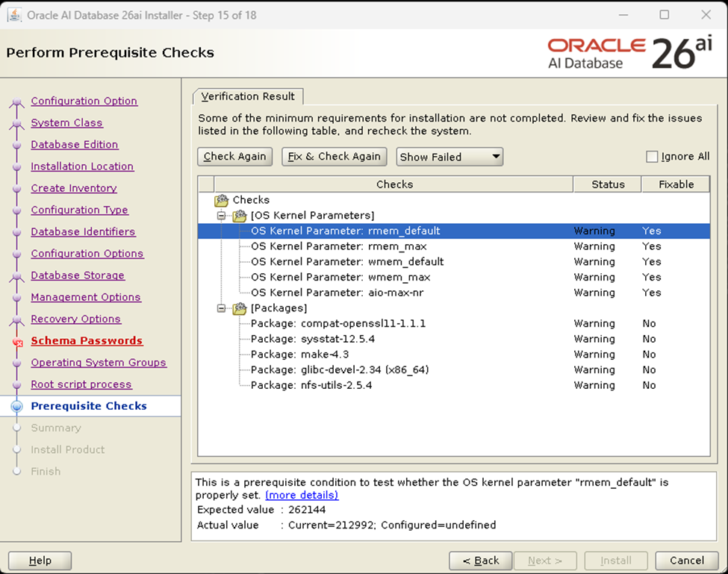Go to Schema Passwords step

(x=87, y=340)
